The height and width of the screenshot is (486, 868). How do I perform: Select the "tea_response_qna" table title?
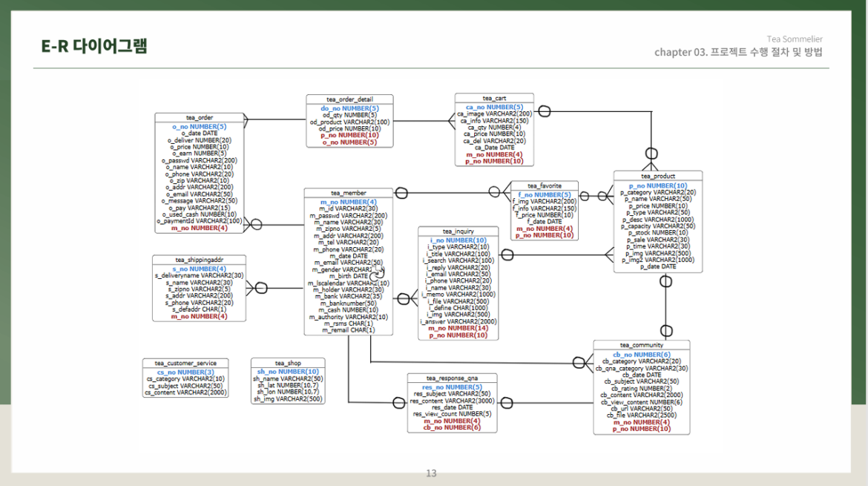coord(453,378)
